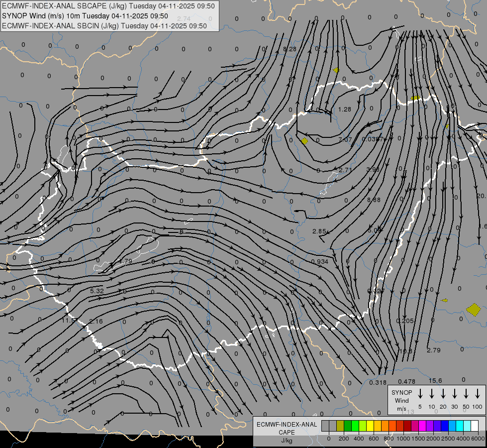Screen dimensions: 487x448
Task: Click the 2.79 CAPE value on map
Action: [x=434, y=350]
